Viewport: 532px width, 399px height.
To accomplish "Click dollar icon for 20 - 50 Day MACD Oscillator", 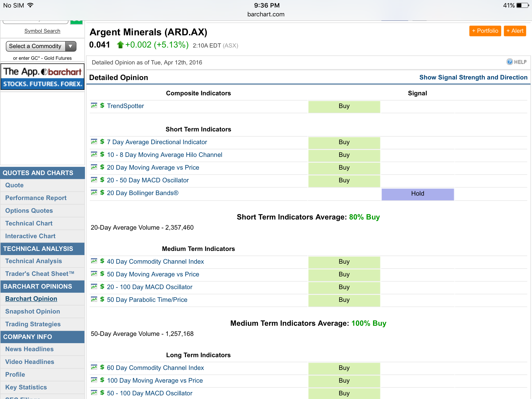I will [102, 180].
